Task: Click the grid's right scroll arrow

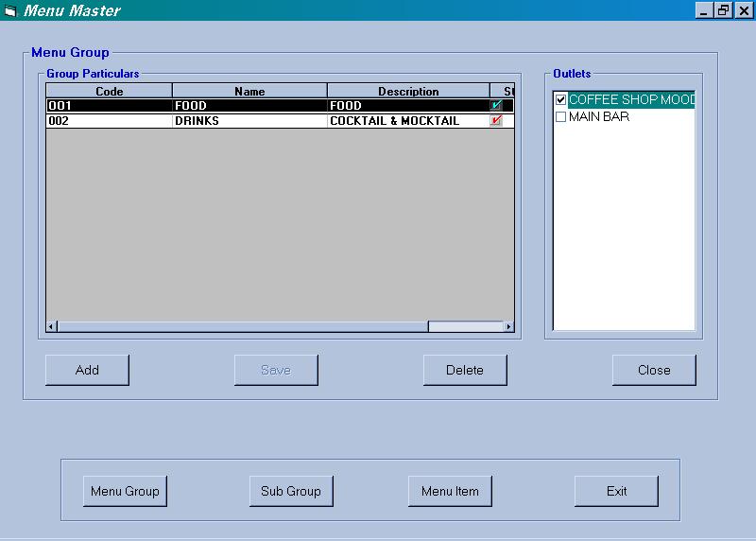Action: [x=508, y=326]
